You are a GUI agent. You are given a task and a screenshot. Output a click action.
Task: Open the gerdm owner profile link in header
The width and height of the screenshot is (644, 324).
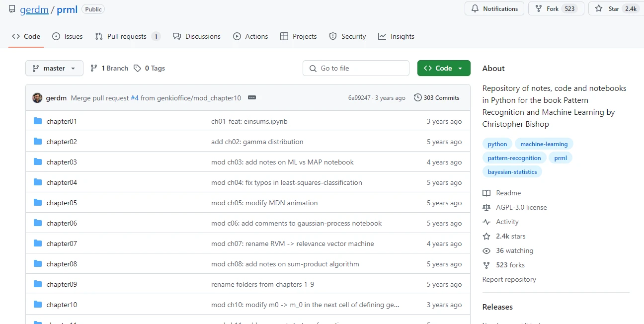(x=34, y=9)
